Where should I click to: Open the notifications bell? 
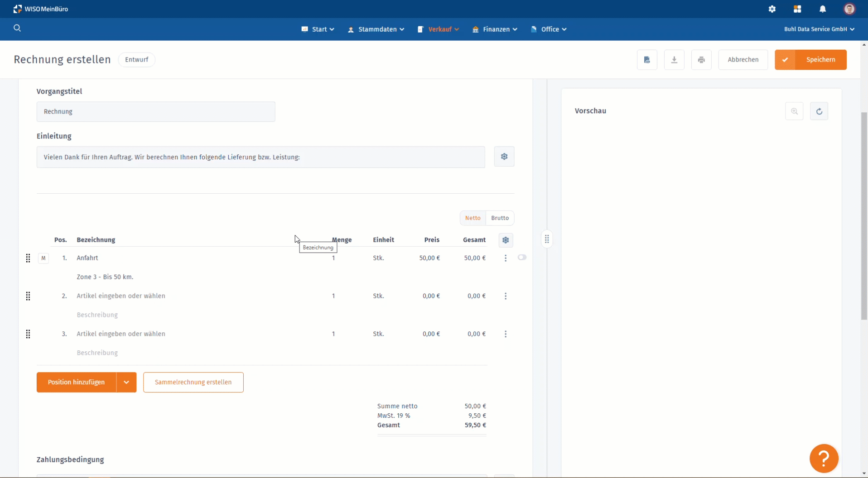click(x=823, y=9)
